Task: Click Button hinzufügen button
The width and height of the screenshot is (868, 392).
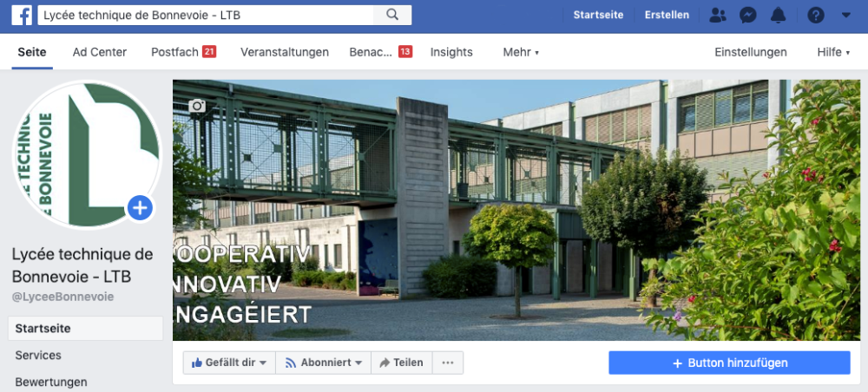Action: click(730, 363)
